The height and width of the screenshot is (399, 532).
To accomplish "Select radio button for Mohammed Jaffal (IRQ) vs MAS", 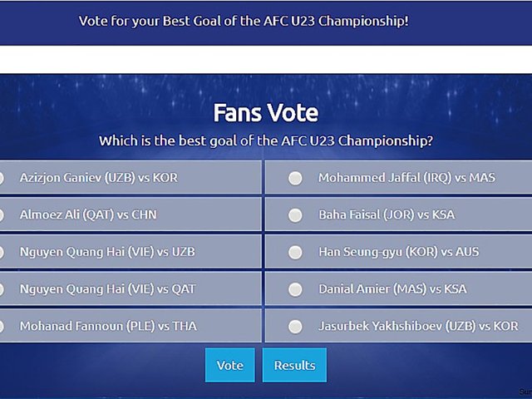I will pos(295,178).
